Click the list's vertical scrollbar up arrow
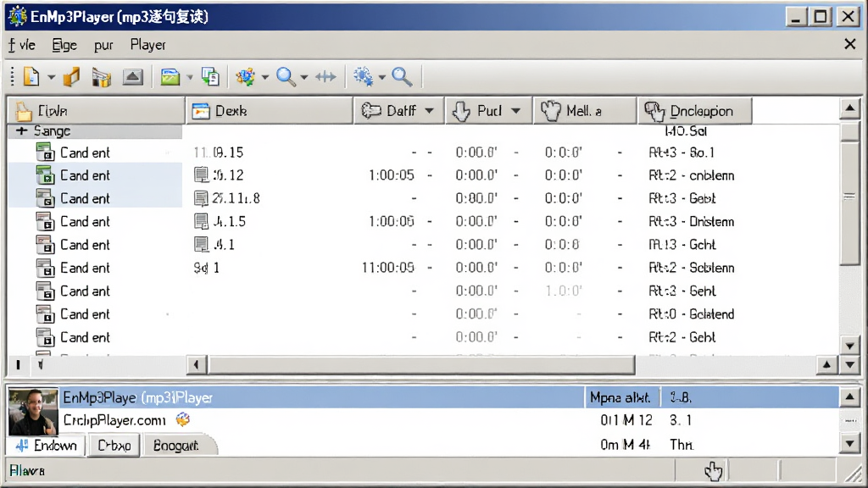 [849, 108]
